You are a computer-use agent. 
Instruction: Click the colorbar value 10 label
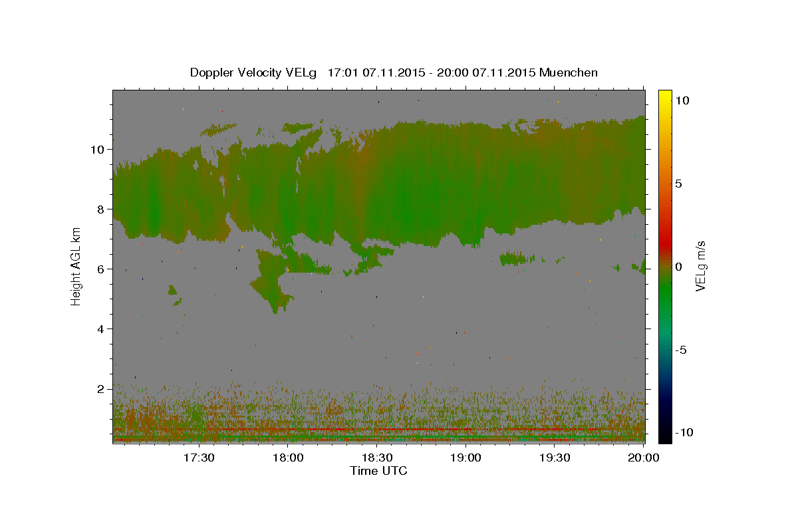tap(682, 100)
